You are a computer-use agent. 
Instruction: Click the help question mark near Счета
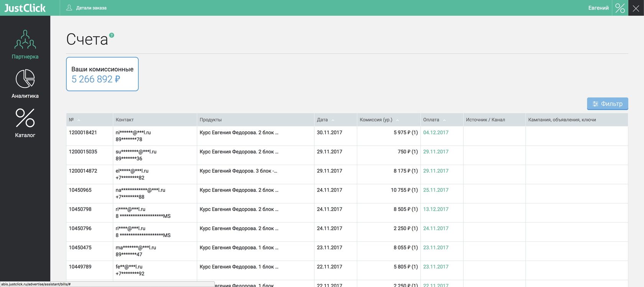(x=112, y=35)
